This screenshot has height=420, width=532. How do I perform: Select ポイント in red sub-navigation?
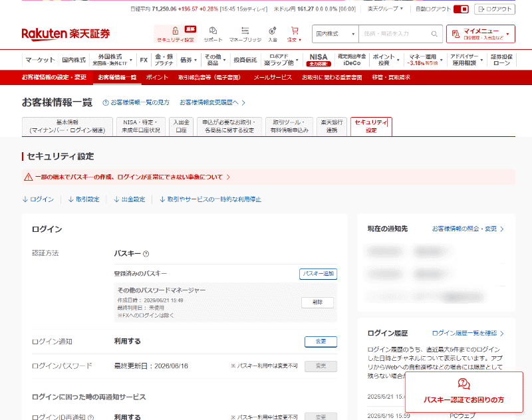(x=157, y=77)
